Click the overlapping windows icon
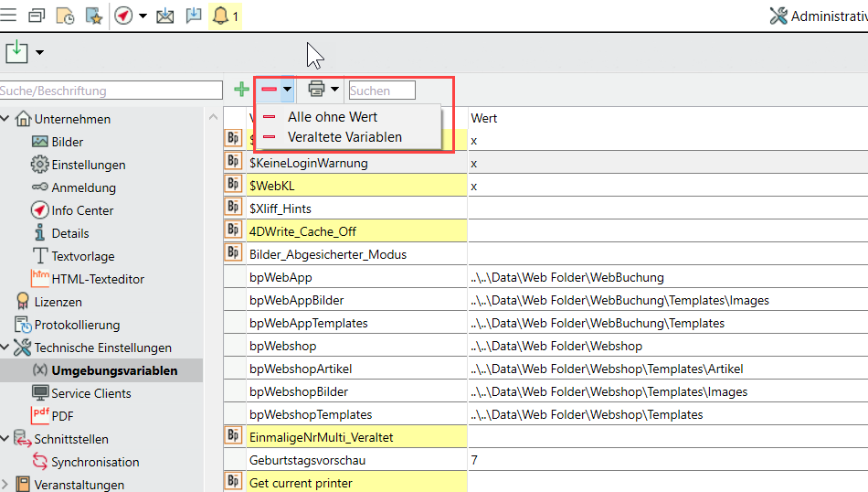The image size is (868, 492). (x=37, y=16)
